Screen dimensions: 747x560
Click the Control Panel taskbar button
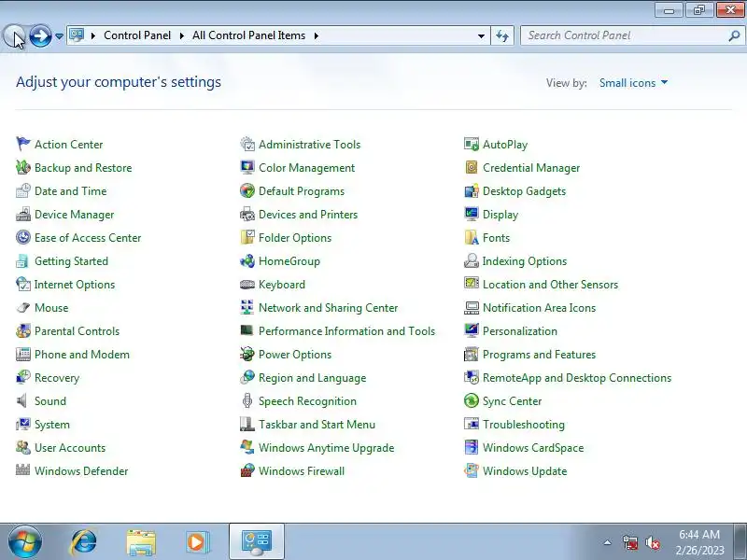pos(257,541)
